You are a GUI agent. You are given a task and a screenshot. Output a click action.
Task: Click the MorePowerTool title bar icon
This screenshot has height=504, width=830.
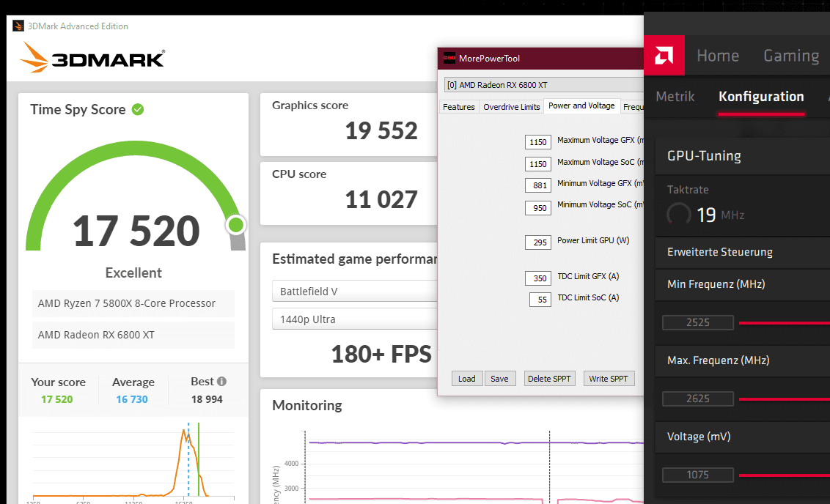449,58
